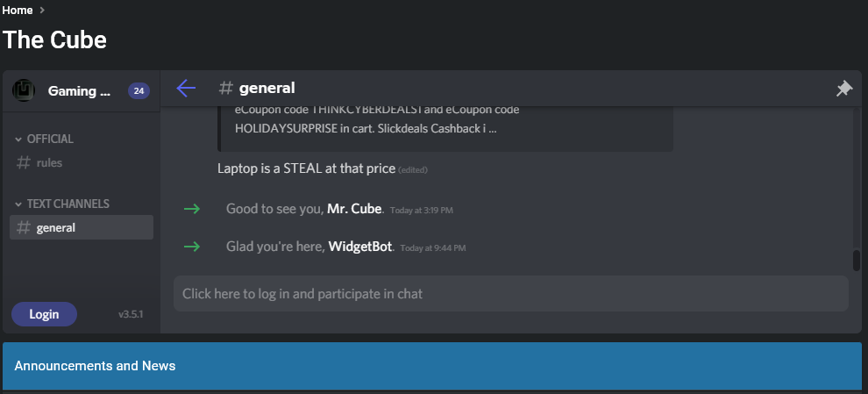The height and width of the screenshot is (394, 868).
Task: Click the blue back arrow icon
Action: [186, 88]
